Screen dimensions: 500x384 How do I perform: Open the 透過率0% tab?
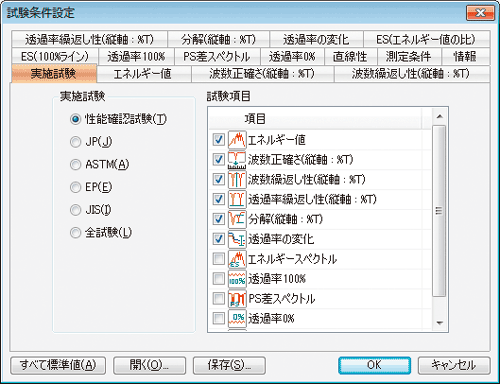coord(292,56)
